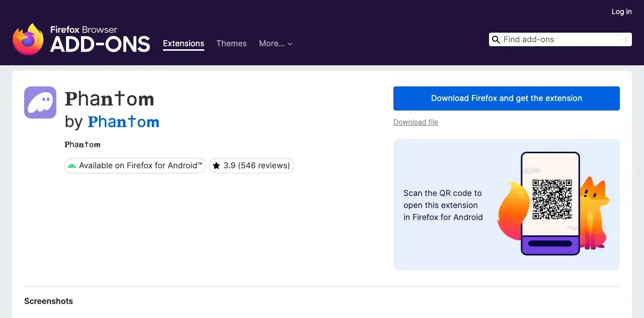Open the 3.9 (546 reviews) badge
This screenshot has height=318, width=644.
pyautogui.click(x=251, y=166)
